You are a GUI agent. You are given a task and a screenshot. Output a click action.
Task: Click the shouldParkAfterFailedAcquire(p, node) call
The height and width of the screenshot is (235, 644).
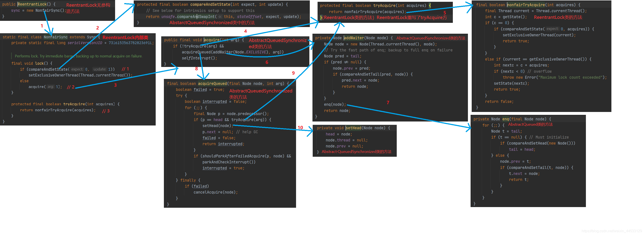pyautogui.click(x=243, y=156)
